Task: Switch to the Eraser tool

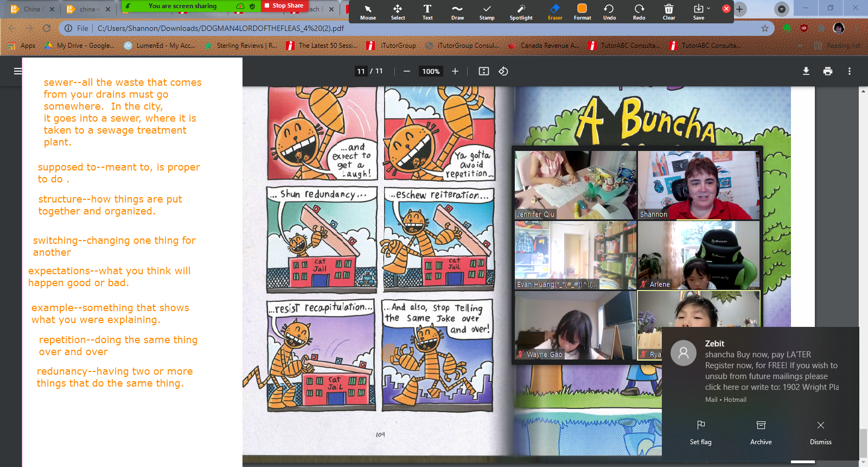Action: (x=555, y=12)
